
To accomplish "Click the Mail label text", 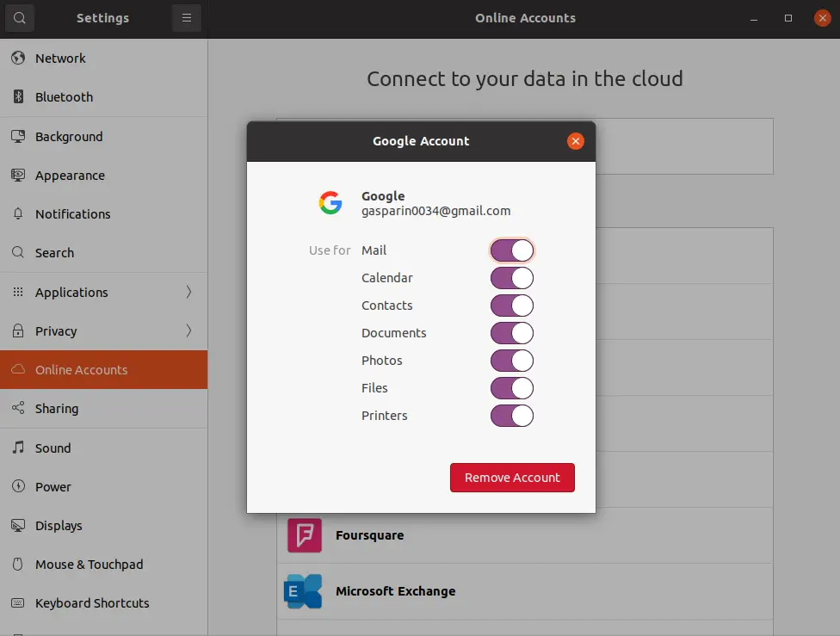I will click(x=374, y=250).
